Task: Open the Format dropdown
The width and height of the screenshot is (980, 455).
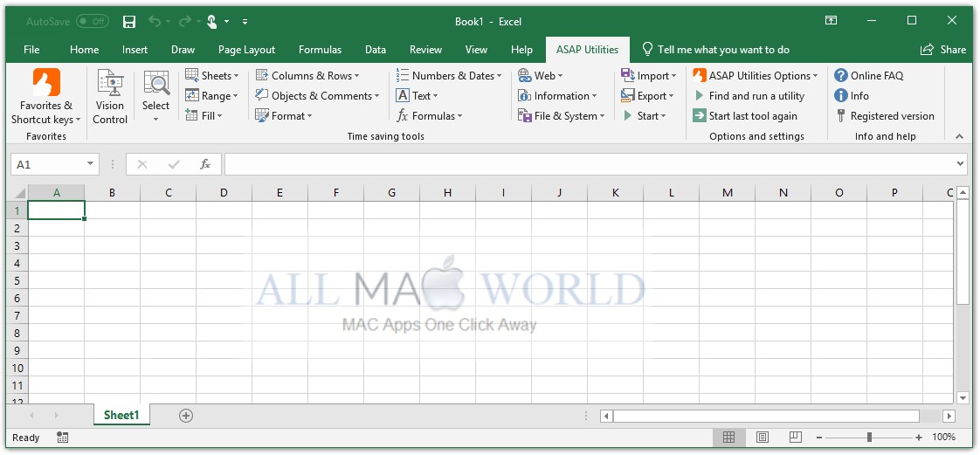Action: pyautogui.click(x=284, y=115)
